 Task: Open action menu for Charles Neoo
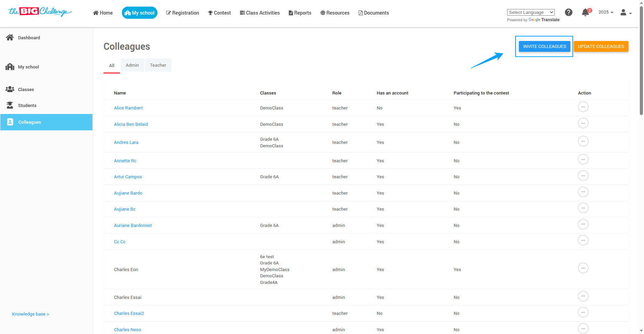pos(583,328)
